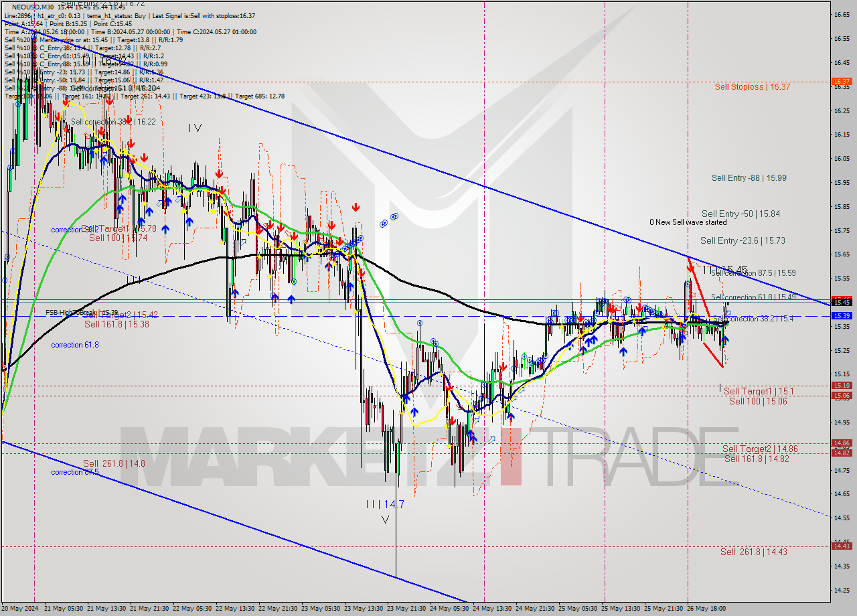Click the 'Sell correction 87.5 | 15.59' label
This screenshot has height=616, width=857.
(x=753, y=273)
